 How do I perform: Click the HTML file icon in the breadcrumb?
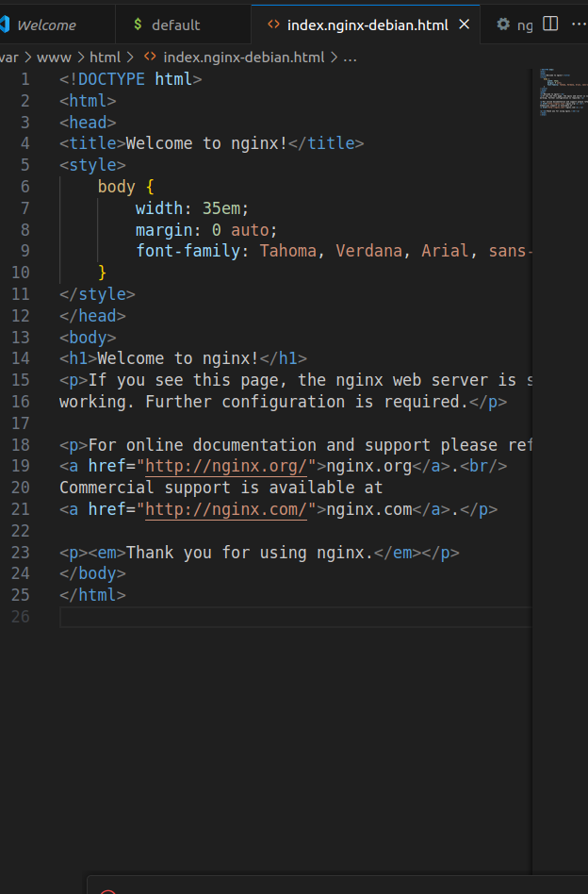[150, 57]
